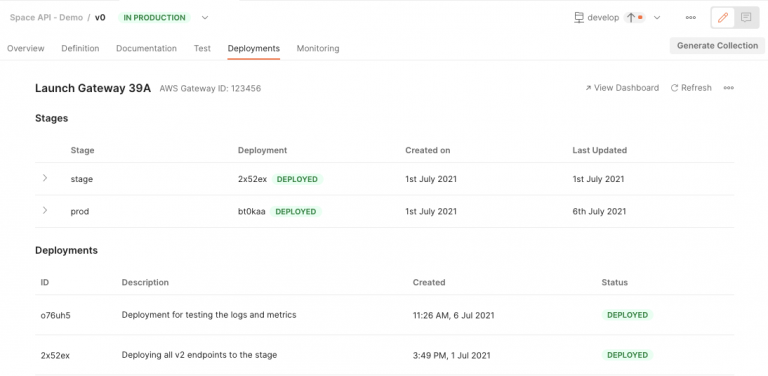Click the IN PRODUCTION status badge
This screenshot has width=768, height=376.
click(x=154, y=18)
